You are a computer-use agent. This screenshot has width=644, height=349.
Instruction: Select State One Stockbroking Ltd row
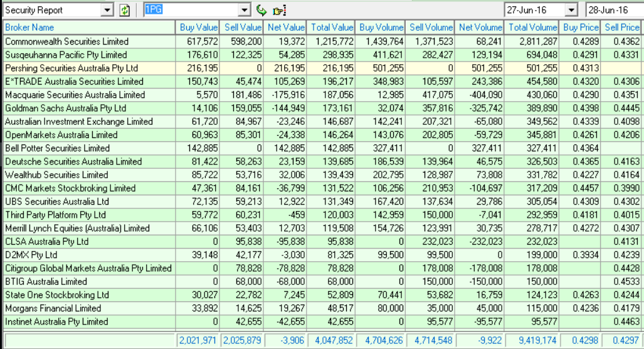pyautogui.click(x=322, y=295)
